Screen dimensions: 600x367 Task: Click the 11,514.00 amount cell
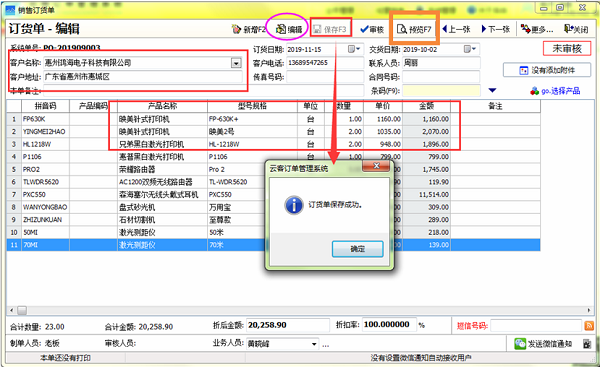tap(426, 195)
